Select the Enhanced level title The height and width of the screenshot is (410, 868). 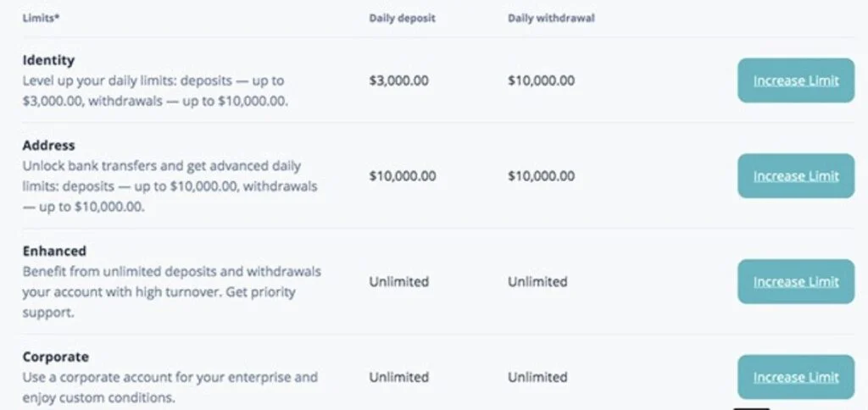(54, 251)
